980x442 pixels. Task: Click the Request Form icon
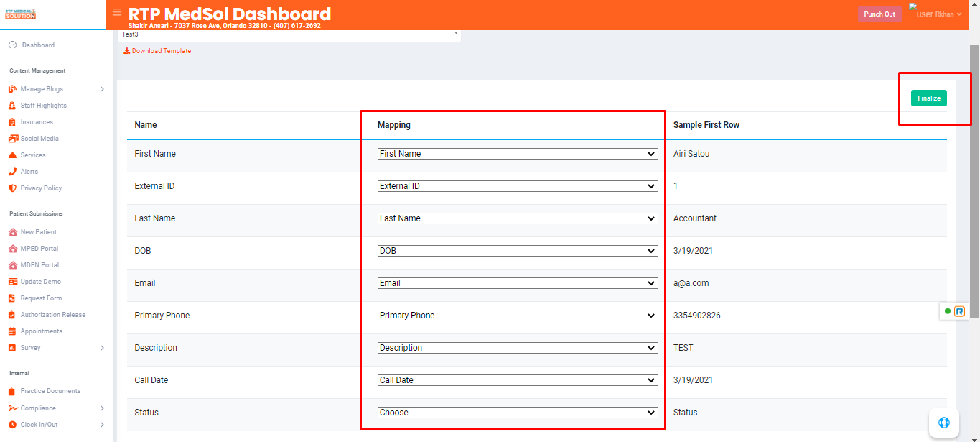click(x=12, y=298)
